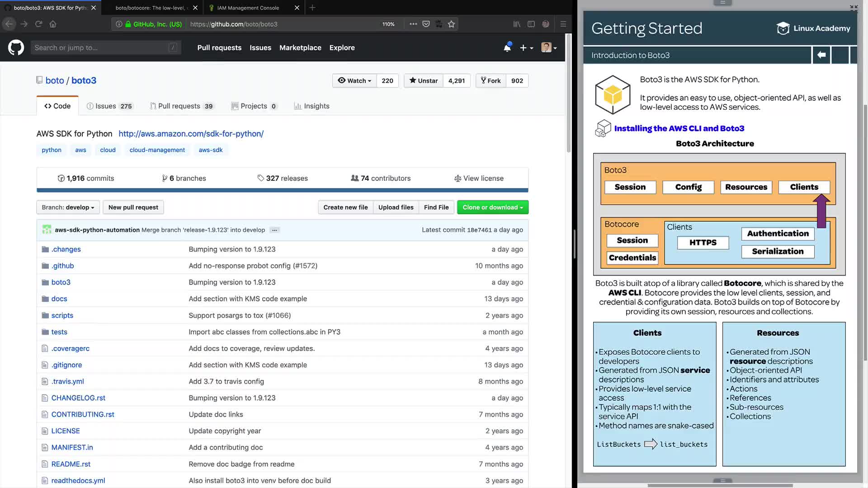Screen dimensions: 868x488
Task: Expand the commit message ellipsis button
Action: pos(274,230)
